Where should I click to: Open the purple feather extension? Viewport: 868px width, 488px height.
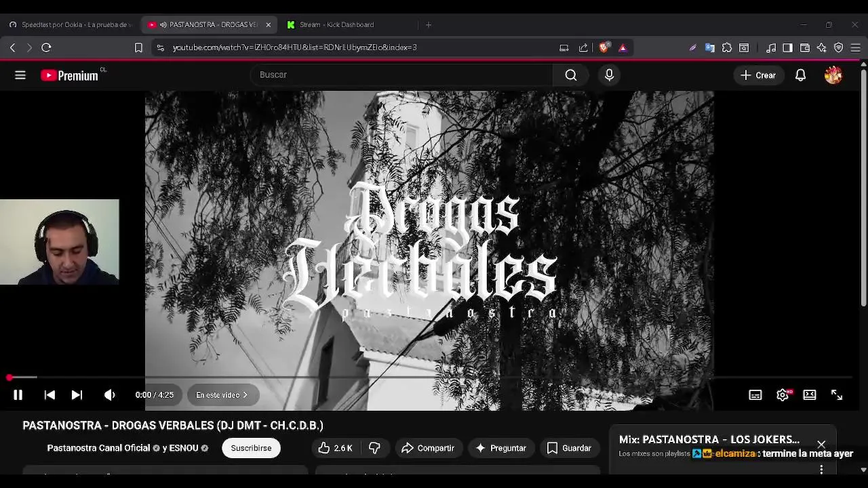point(692,47)
